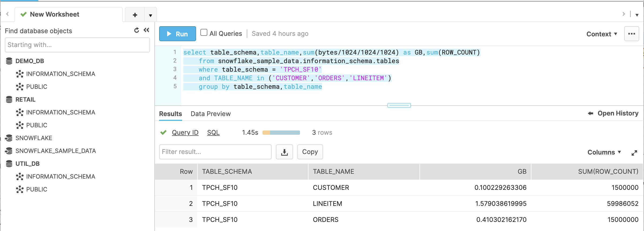Open the Context dropdown

tap(601, 34)
